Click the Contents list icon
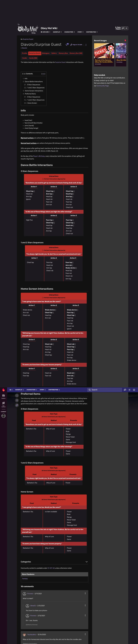138x644 pixels. coord(23,74)
